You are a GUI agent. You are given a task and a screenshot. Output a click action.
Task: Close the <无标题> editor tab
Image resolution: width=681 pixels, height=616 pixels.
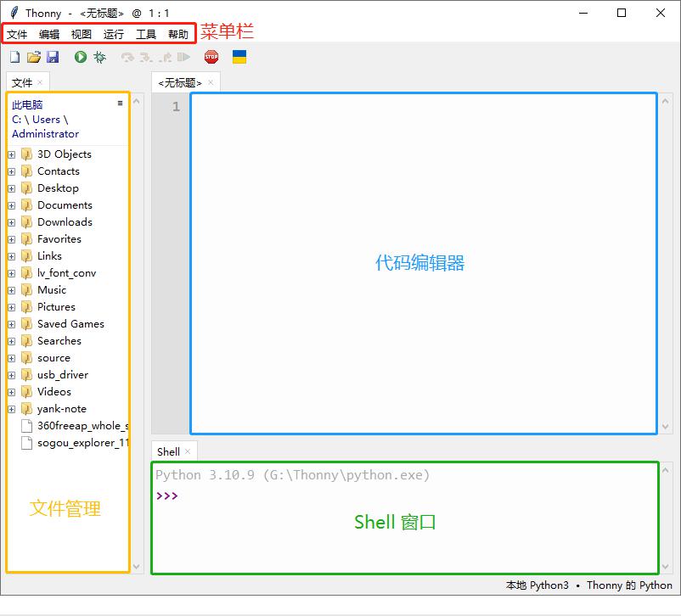[x=211, y=82]
